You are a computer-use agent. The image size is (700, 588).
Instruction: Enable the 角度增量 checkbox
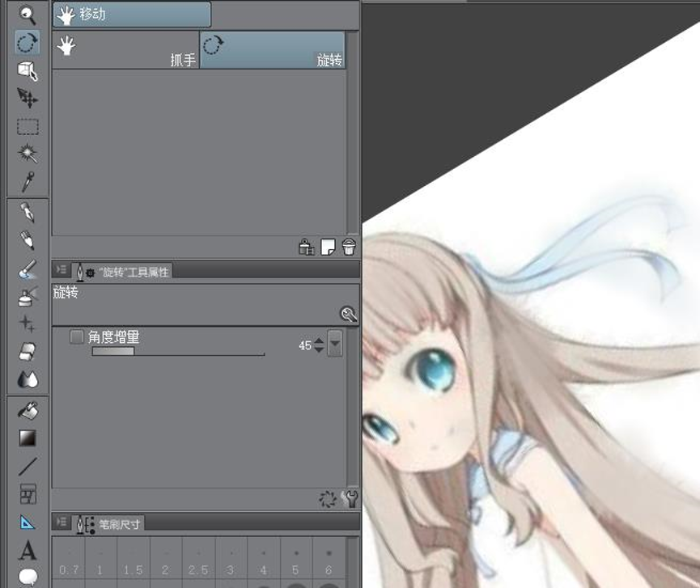(x=77, y=336)
